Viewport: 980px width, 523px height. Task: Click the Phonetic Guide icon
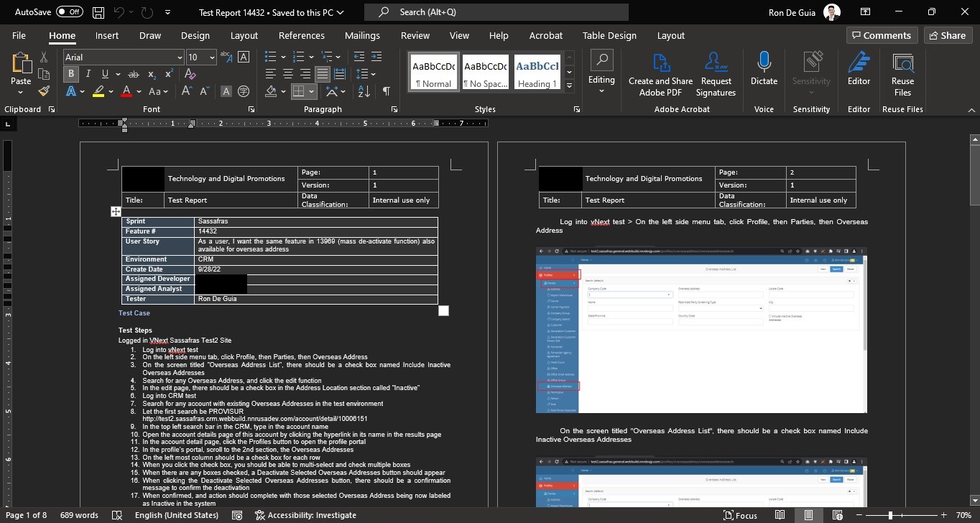(226, 57)
